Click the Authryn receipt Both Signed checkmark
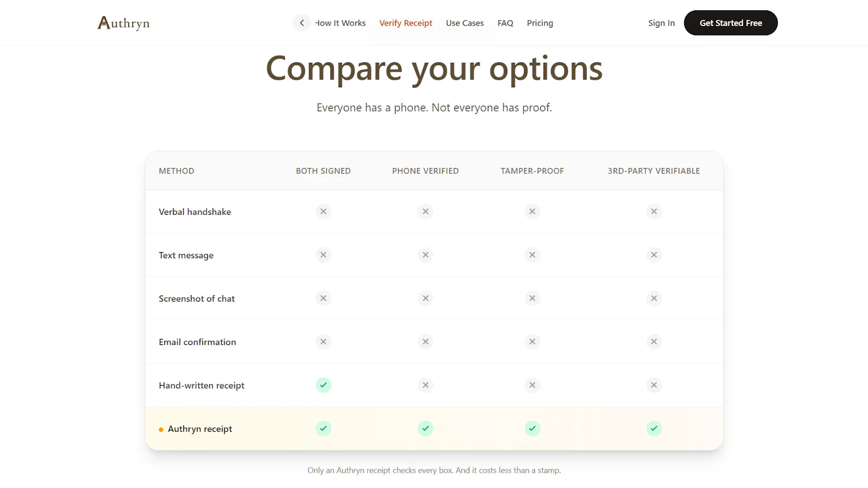This screenshot has height=488, width=868. [x=323, y=428]
